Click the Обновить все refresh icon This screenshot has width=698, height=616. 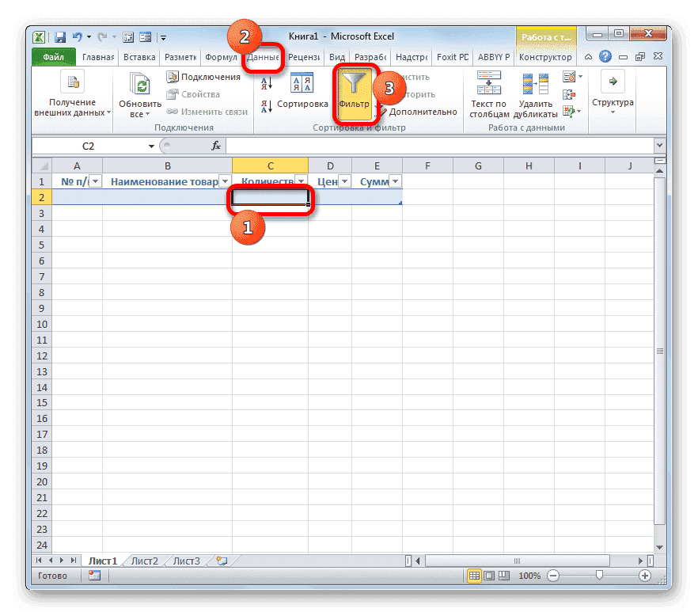pyautogui.click(x=138, y=83)
